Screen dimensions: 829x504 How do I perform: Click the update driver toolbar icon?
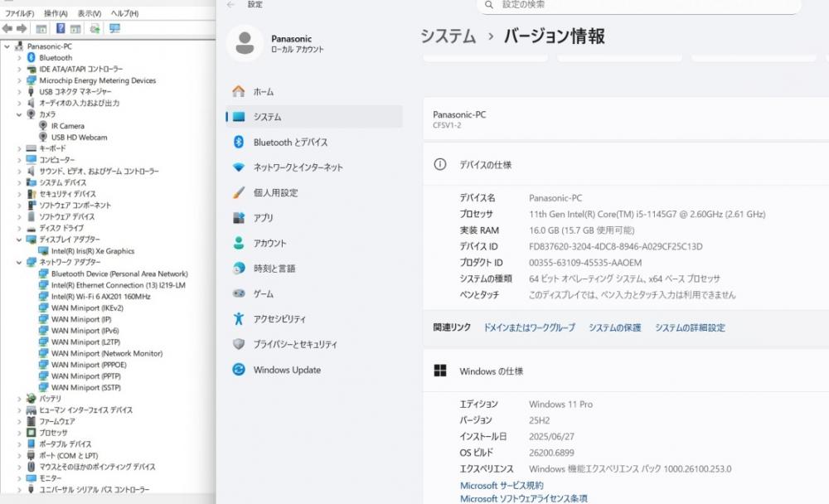(x=95, y=28)
